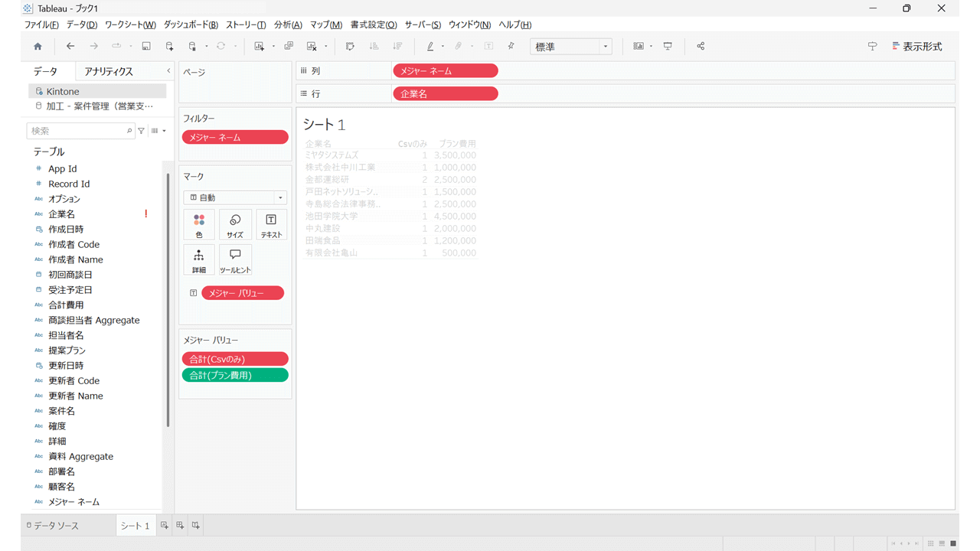Viewport: 980px width, 551px height.
Task: Add a new data source icon
Action: (170, 47)
